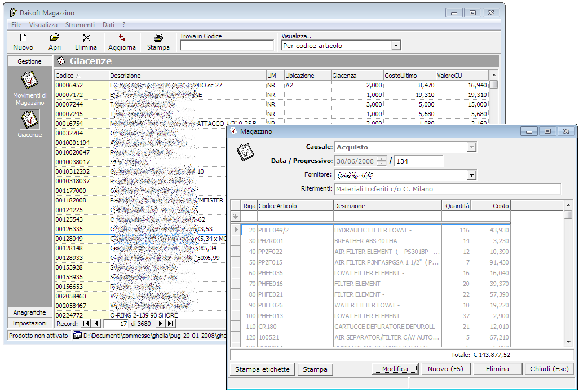Click the Stampa etichette button
The image size is (579, 392).
(262, 369)
